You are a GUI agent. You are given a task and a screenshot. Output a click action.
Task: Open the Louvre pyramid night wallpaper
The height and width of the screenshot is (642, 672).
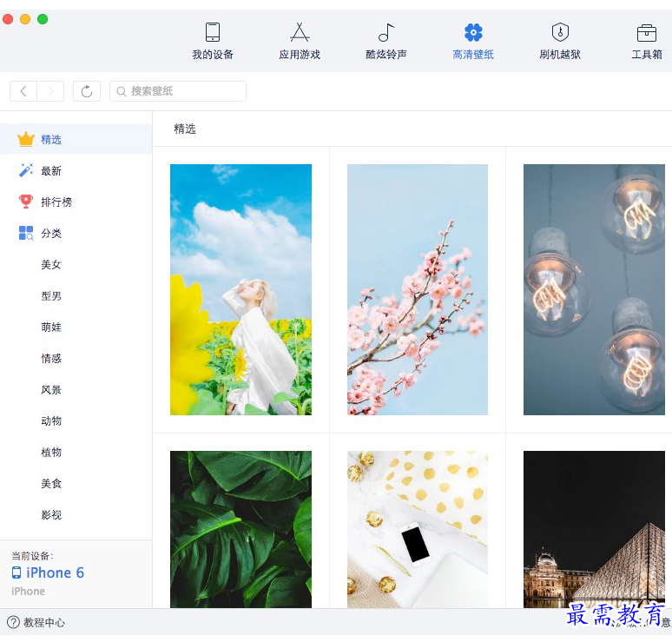594,529
